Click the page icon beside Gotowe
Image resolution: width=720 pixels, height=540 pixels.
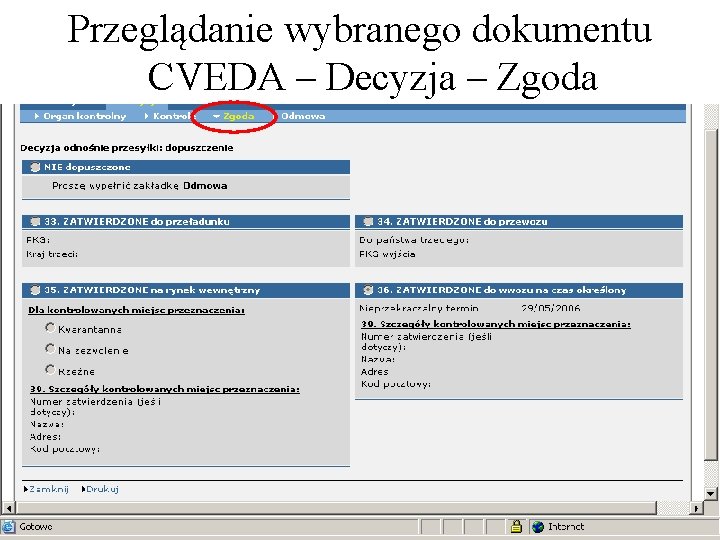[8, 527]
